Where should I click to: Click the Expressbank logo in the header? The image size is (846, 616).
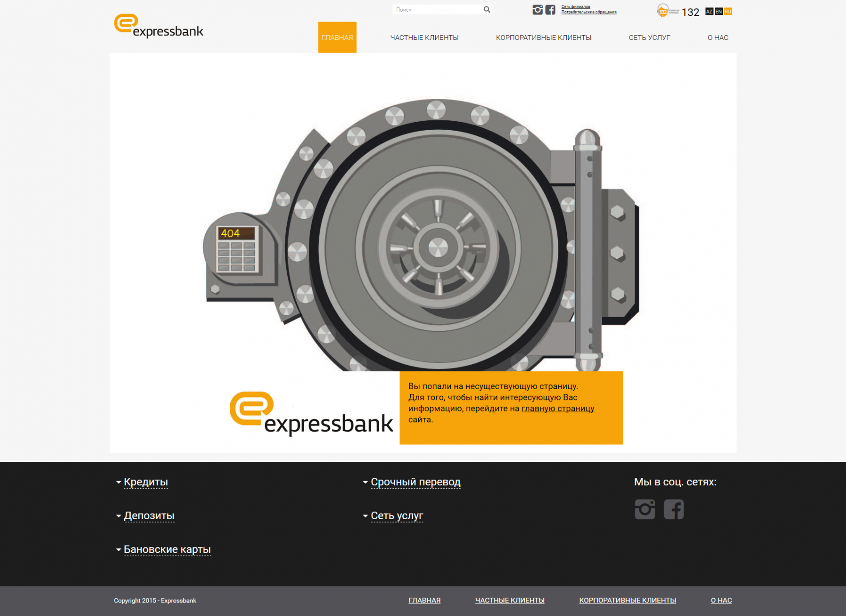(x=158, y=26)
